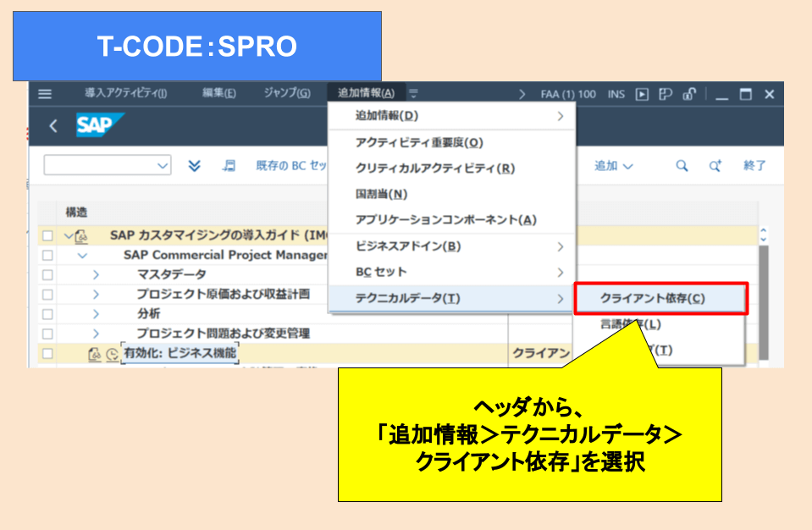The height and width of the screenshot is (530, 812).
Task: Click the 終了 exit button
Action: 754,166
